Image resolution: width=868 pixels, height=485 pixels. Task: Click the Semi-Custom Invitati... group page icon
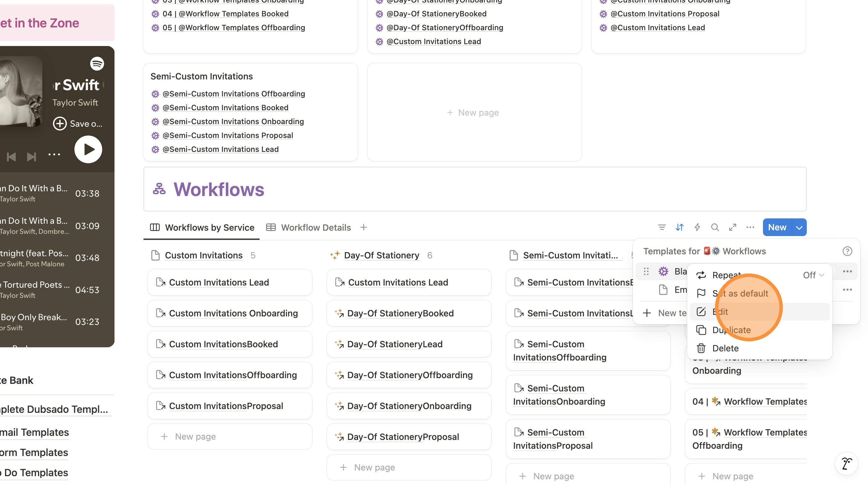coord(514,256)
